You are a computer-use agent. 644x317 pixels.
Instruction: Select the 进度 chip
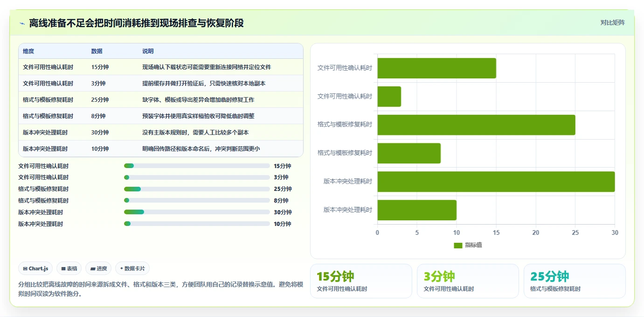coord(98,268)
